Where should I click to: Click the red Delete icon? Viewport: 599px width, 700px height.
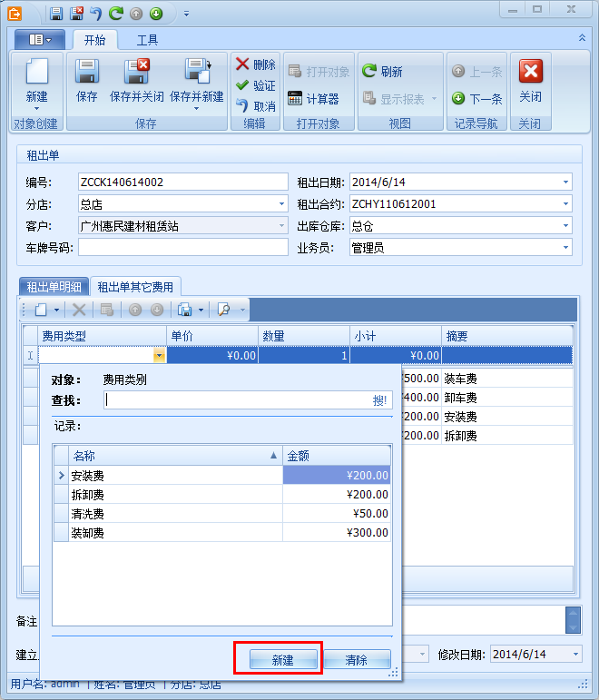[243, 64]
